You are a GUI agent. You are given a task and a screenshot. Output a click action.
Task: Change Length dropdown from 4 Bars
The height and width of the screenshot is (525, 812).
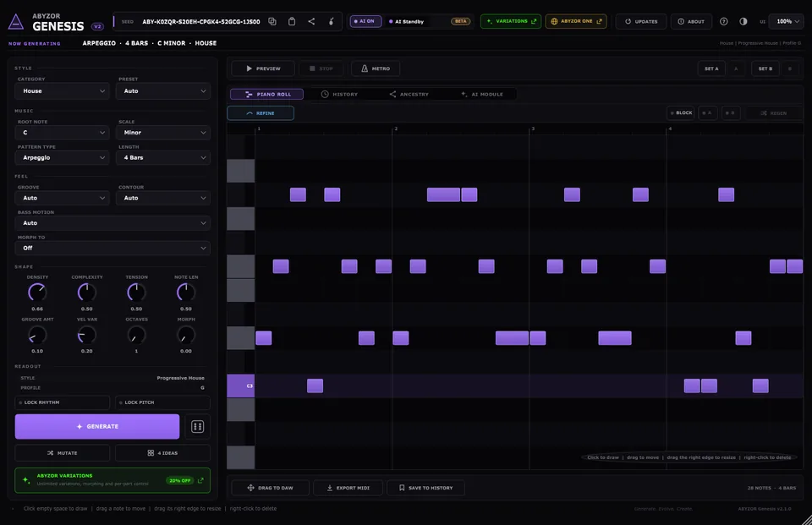(163, 157)
